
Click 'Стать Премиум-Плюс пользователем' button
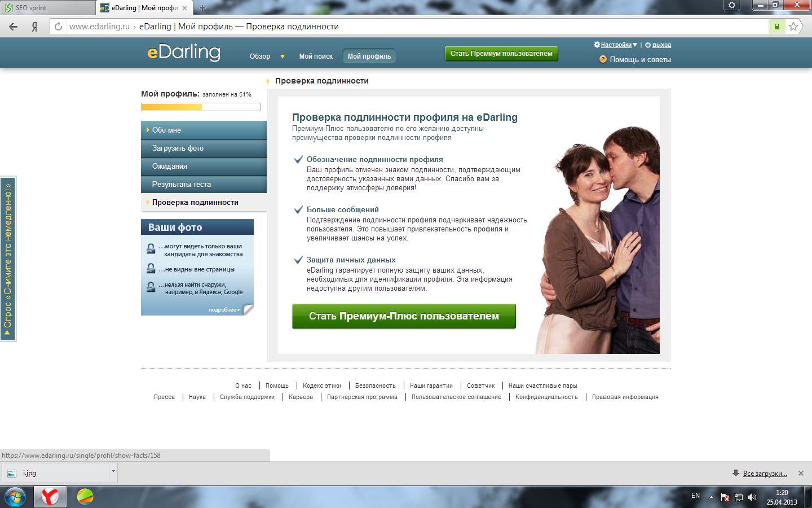404,316
